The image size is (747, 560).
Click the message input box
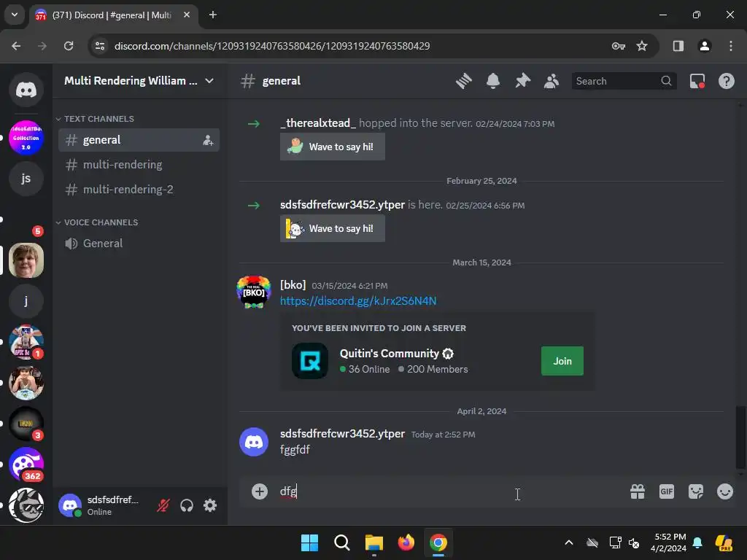click(x=448, y=491)
